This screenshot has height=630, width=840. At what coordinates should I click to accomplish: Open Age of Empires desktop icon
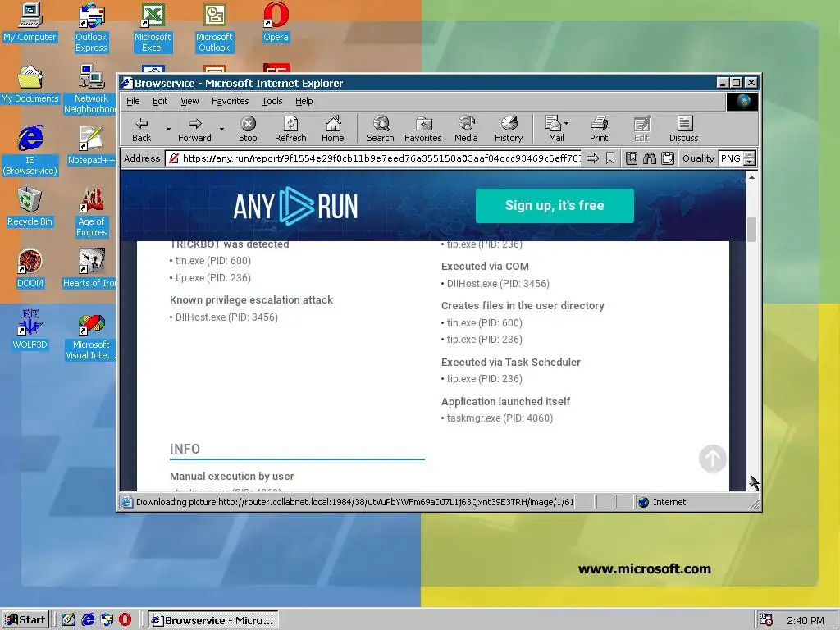pos(91,212)
